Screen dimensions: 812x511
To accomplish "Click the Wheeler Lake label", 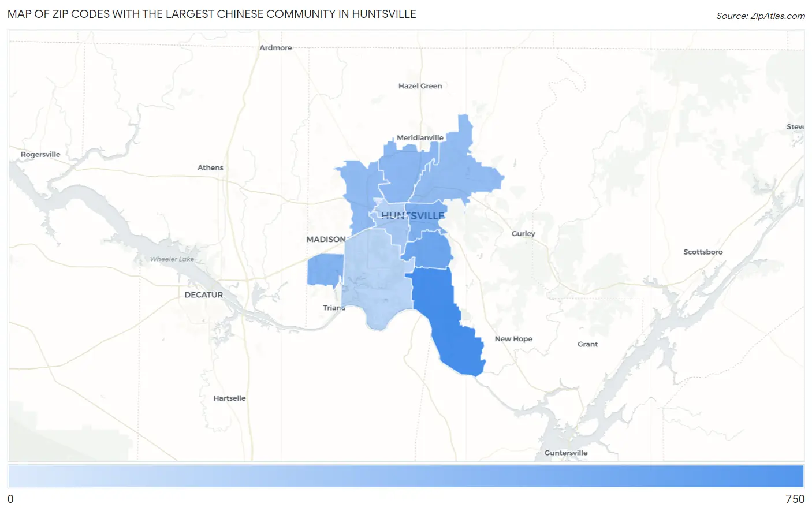I will (172, 259).
